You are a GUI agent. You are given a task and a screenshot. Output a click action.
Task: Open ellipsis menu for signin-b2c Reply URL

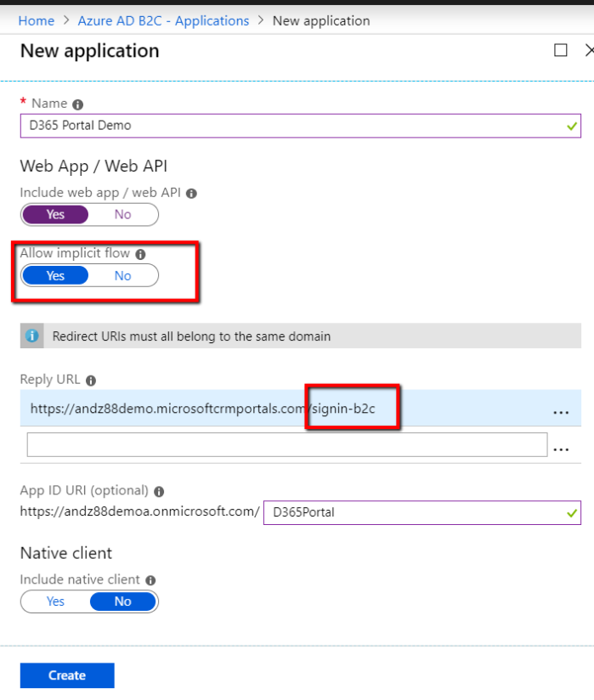[561, 410]
